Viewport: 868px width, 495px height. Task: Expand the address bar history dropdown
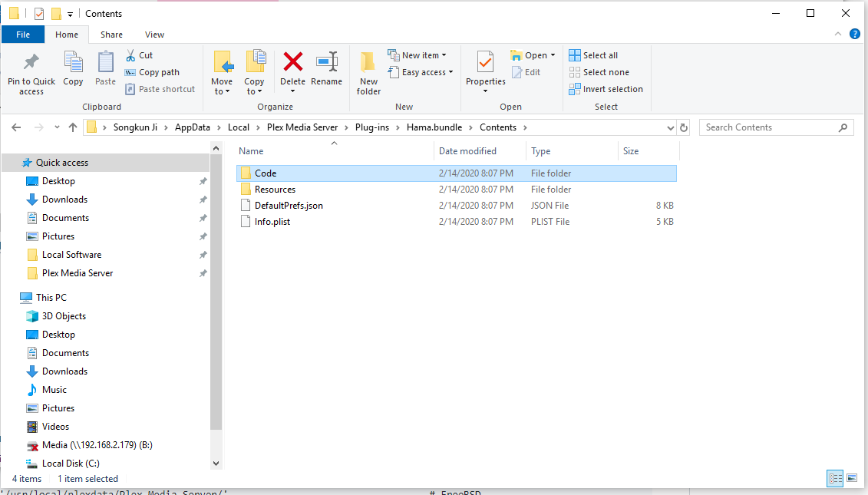(671, 127)
